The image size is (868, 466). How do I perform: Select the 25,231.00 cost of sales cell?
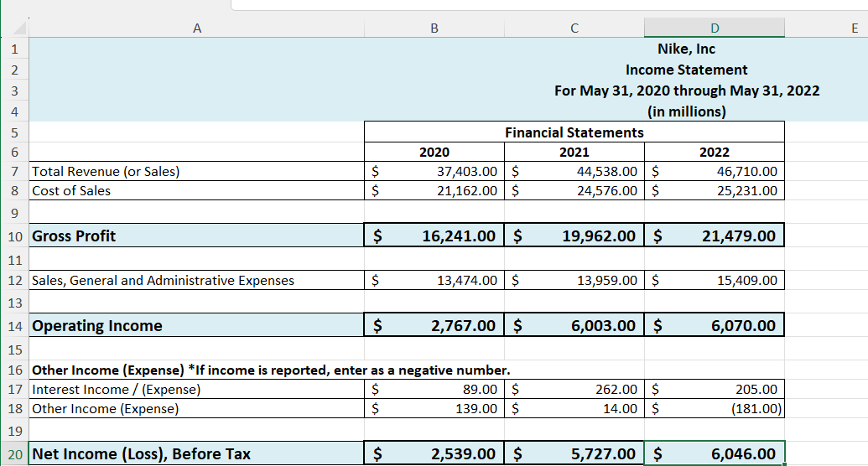715,190
